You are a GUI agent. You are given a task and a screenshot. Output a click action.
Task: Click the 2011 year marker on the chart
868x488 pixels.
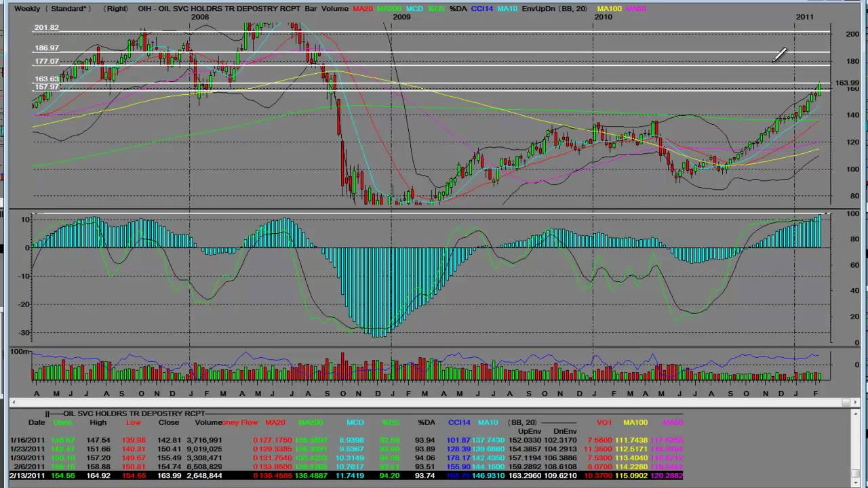point(805,17)
